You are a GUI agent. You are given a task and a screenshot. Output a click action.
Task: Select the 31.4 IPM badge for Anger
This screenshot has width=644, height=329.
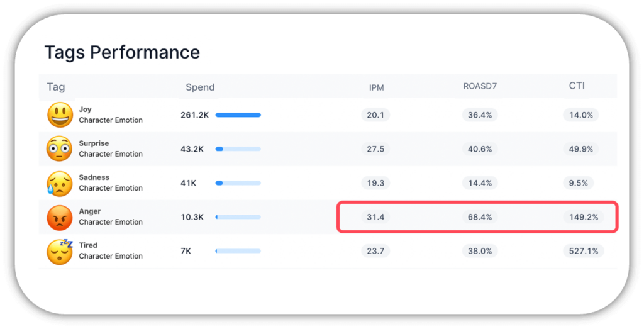point(375,217)
